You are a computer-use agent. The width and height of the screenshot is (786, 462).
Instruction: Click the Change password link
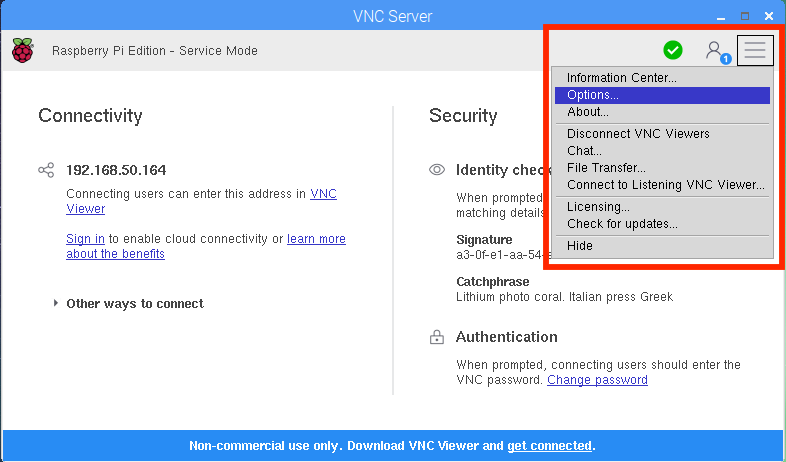(x=597, y=380)
